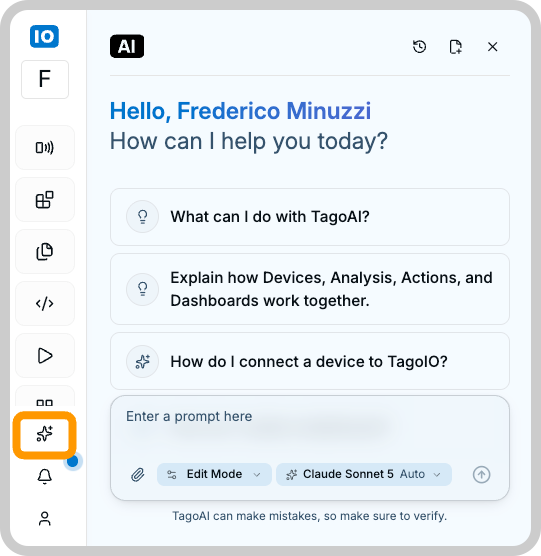Open the Edit Mode dropdown
Screen dimensions: 541x556
click(214, 474)
